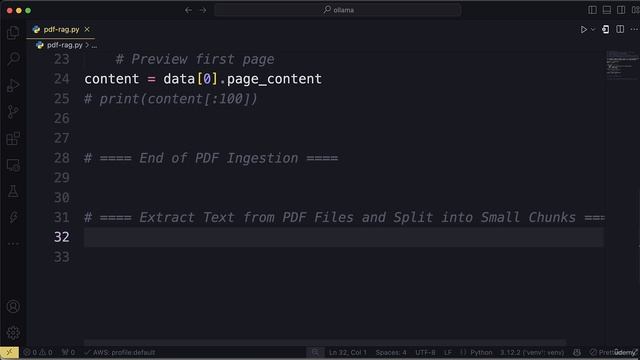Open editor More Actions ellipsis menu
The width and height of the screenshot is (640, 360).
point(633,29)
